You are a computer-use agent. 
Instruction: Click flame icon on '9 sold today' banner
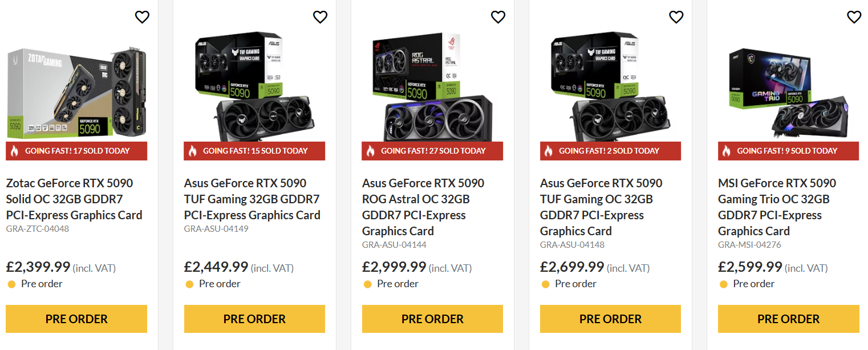(x=727, y=151)
